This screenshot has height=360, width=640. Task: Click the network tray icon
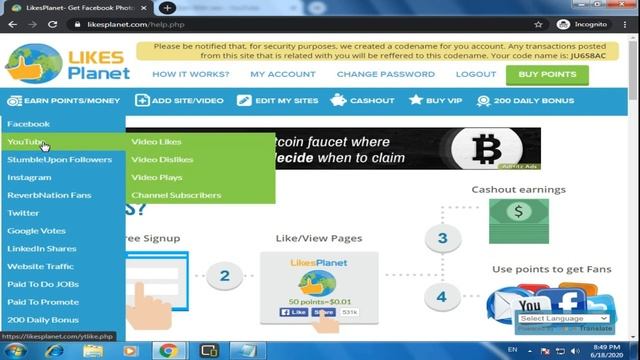tap(560, 351)
